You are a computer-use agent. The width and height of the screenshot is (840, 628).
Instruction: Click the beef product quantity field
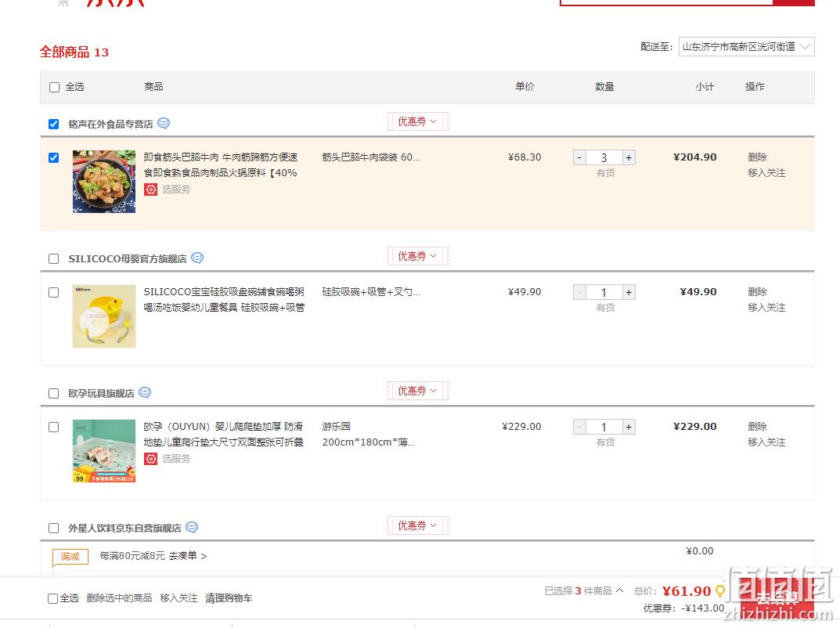click(604, 157)
